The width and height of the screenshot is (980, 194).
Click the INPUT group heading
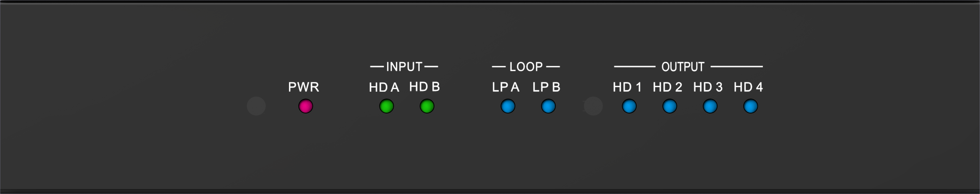click(404, 67)
